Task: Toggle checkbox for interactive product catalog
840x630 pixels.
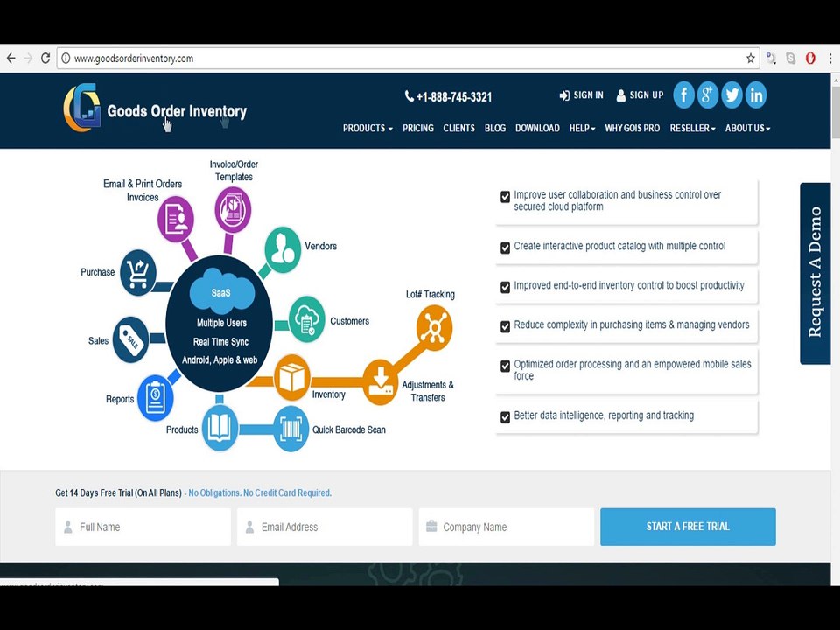Action: 505,248
